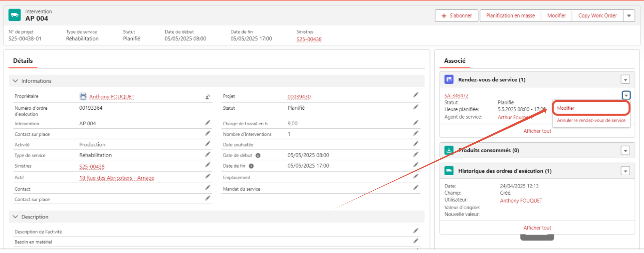Click the change owner icon beside Anthony FOUQUET
The height and width of the screenshot is (253, 644).
pos(207,97)
